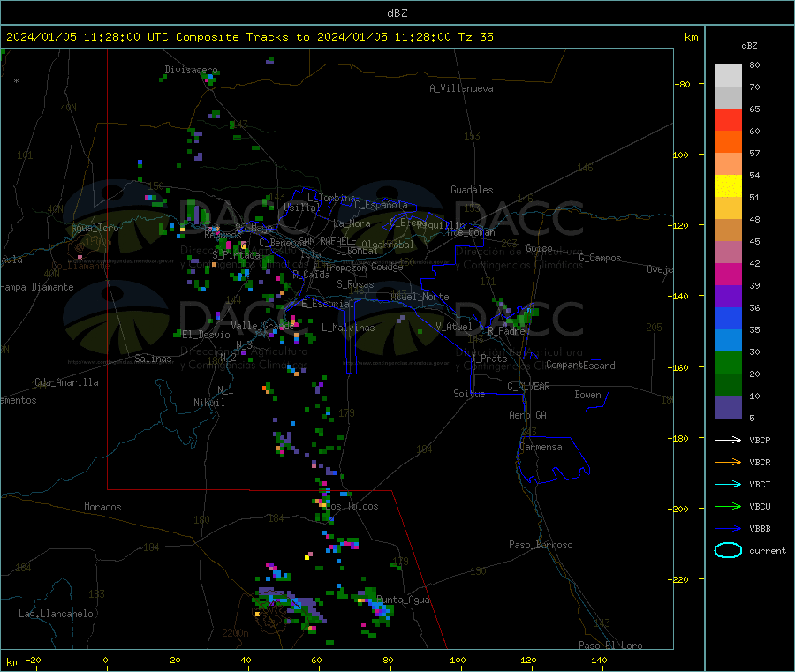Click the 'Tz 35' threshold text
This screenshot has width=795, height=672.
click(x=475, y=37)
